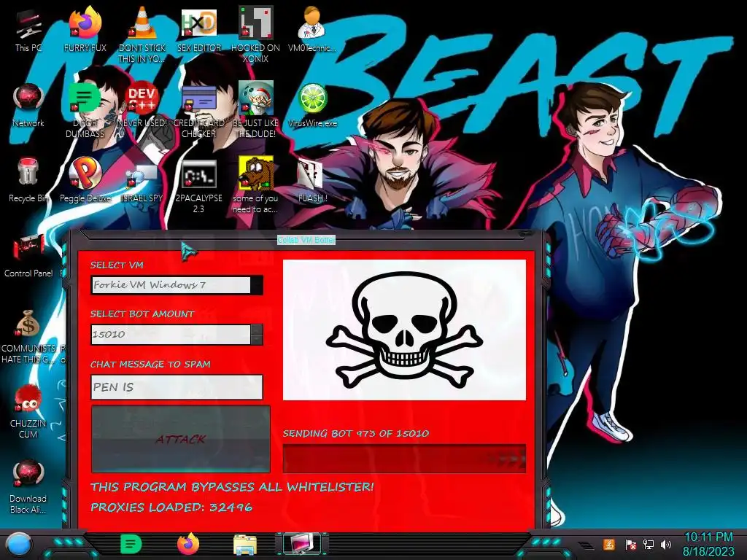
Task: Open the Download Black Ali shortcut
Action: [x=28, y=486]
